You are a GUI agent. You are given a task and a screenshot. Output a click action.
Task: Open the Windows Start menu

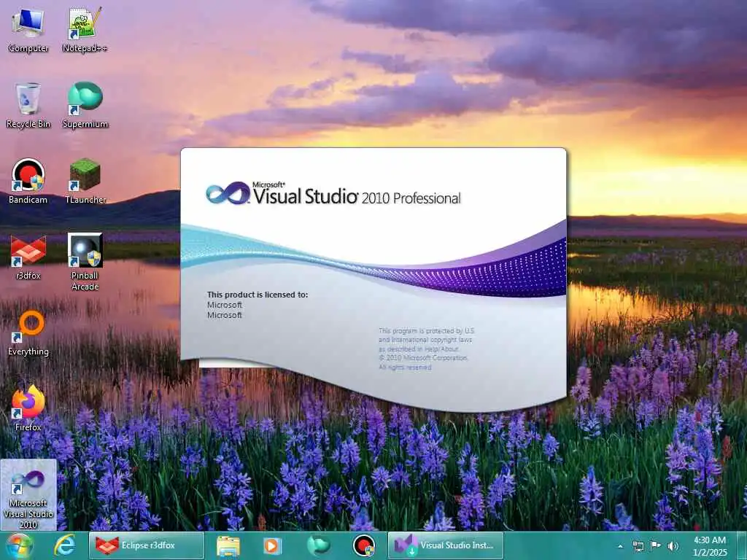point(19,545)
